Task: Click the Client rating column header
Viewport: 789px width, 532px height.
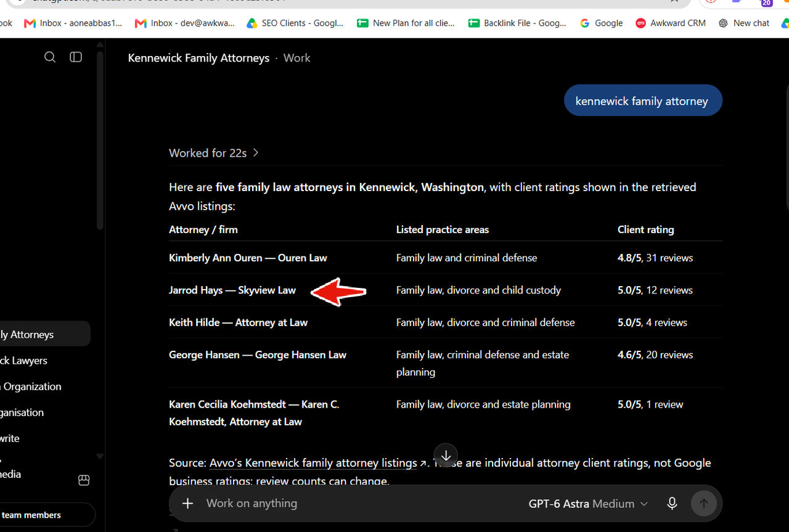Action: tap(646, 229)
